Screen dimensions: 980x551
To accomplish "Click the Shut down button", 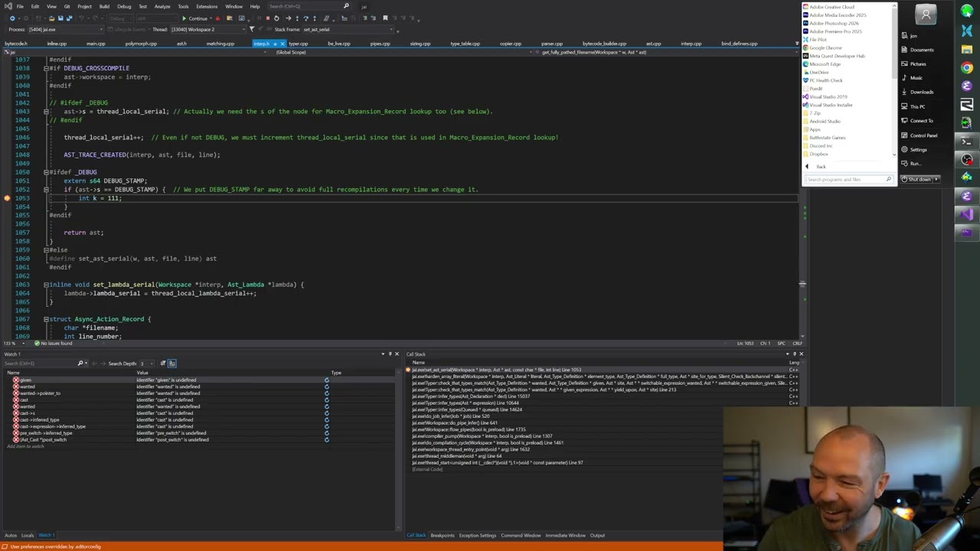I will coord(916,179).
